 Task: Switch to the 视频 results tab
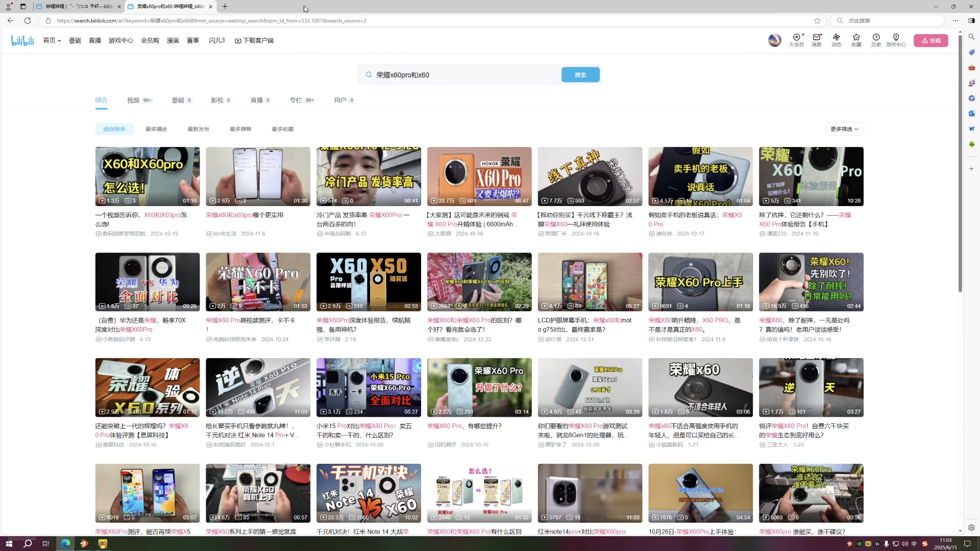click(134, 100)
